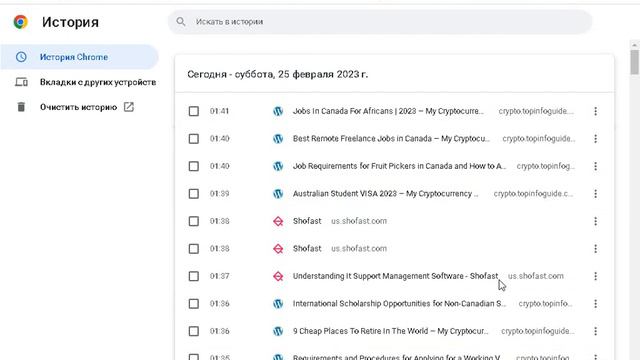Viewport: 640px width, 360px height.
Task: Click the Chrome logo beside История
Action: coord(20,22)
